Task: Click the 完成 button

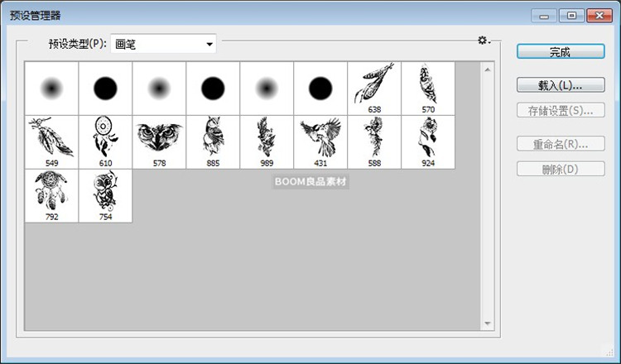Action: [560, 51]
